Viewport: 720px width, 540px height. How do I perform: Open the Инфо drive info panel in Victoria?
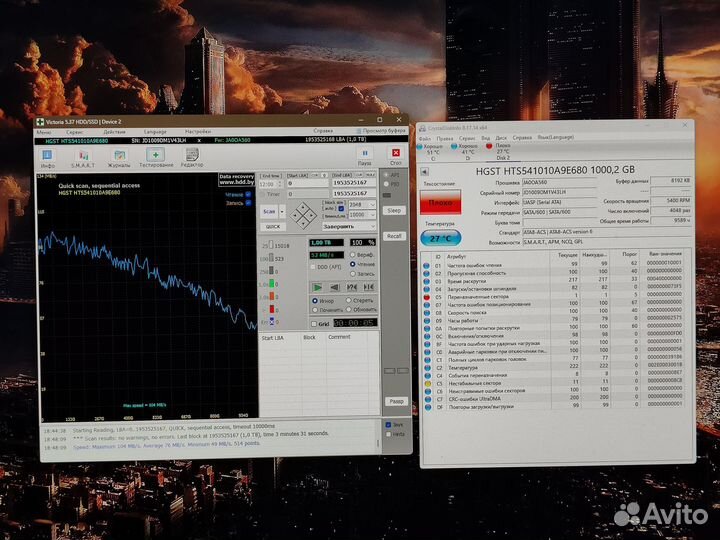tap(46, 157)
